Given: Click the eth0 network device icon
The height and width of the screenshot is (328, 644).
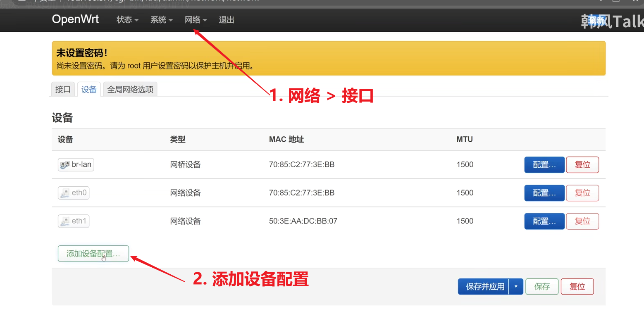Looking at the screenshot, I should (x=65, y=193).
